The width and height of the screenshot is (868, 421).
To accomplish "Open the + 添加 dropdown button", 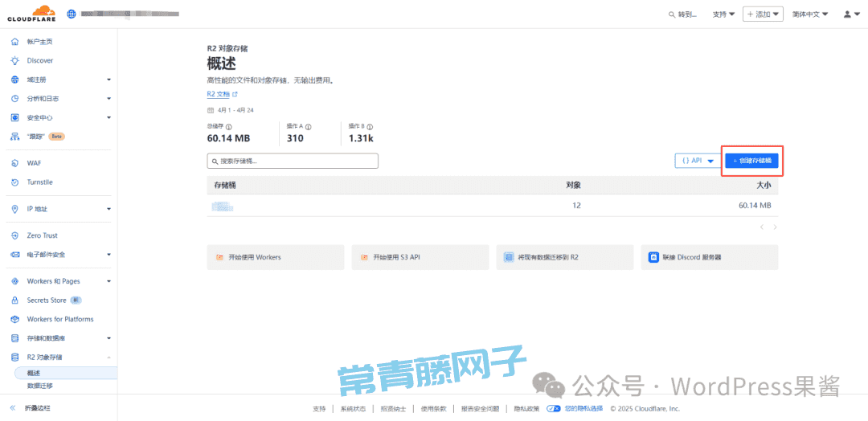I will click(763, 14).
